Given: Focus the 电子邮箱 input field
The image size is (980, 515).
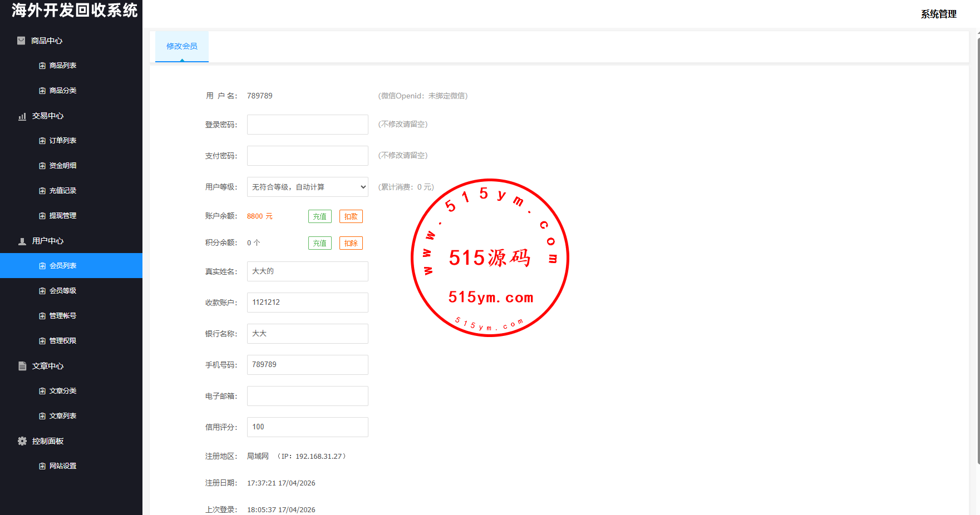Looking at the screenshot, I should pyautogui.click(x=307, y=396).
